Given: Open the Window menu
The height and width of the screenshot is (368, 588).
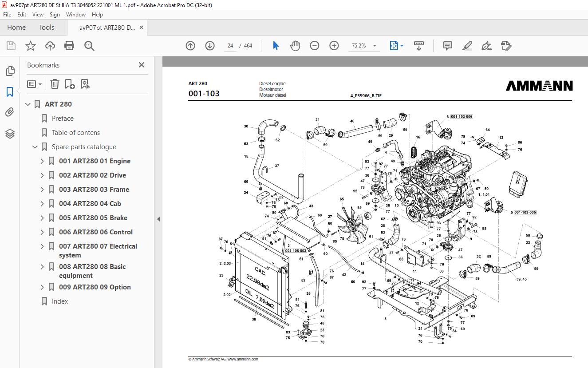Looking at the screenshot, I should [76, 15].
